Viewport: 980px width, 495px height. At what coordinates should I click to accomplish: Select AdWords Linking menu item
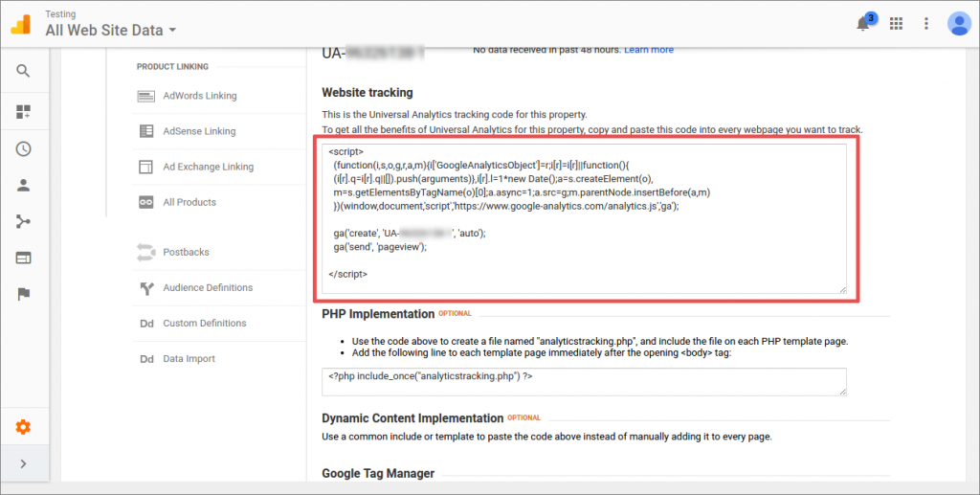[199, 96]
